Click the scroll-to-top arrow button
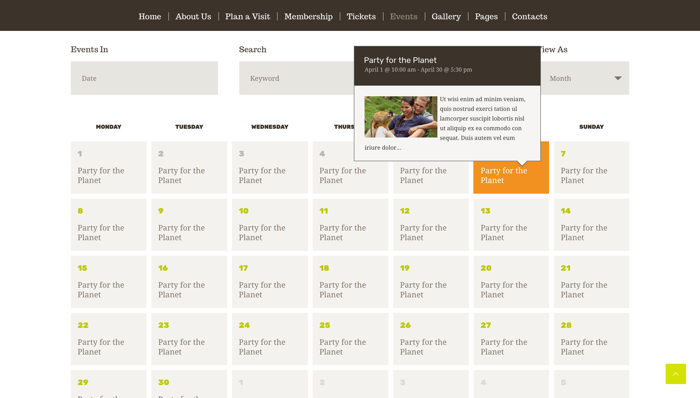The width and height of the screenshot is (700, 398). (x=675, y=373)
